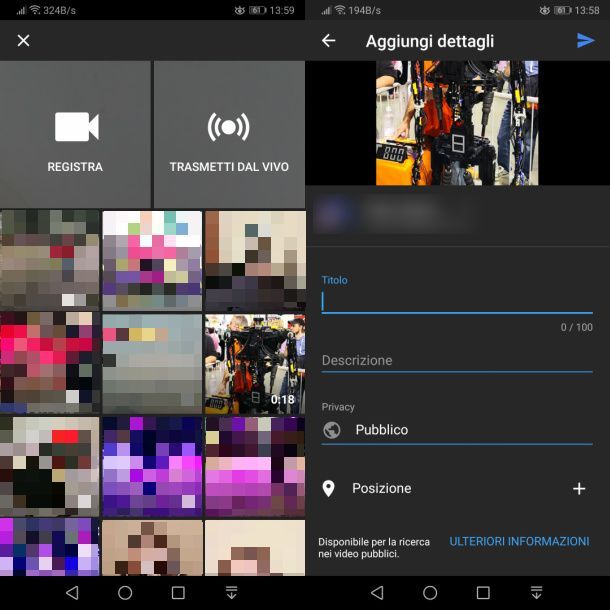Image resolution: width=610 pixels, height=610 pixels.
Task: Focus the Titolo input field
Action: [457, 302]
